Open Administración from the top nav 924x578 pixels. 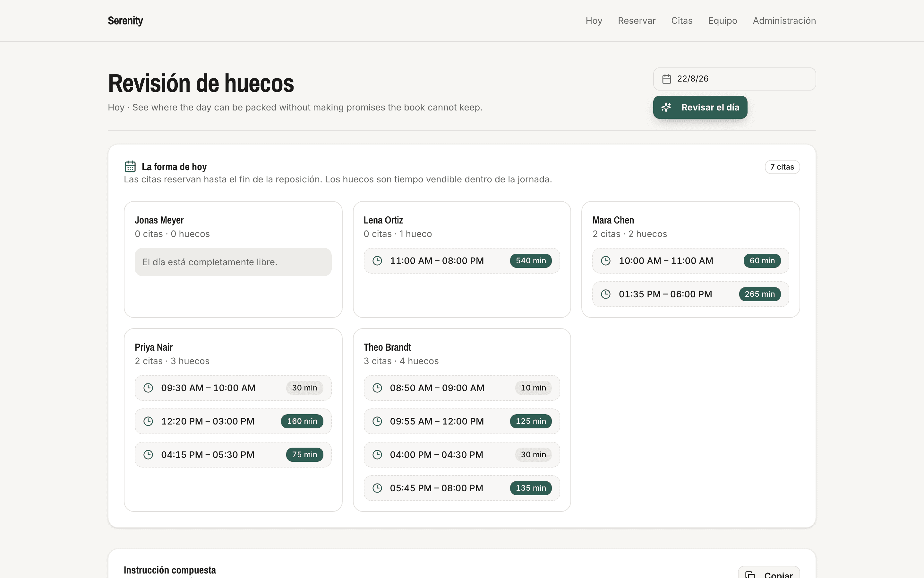(x=784, y=21)
